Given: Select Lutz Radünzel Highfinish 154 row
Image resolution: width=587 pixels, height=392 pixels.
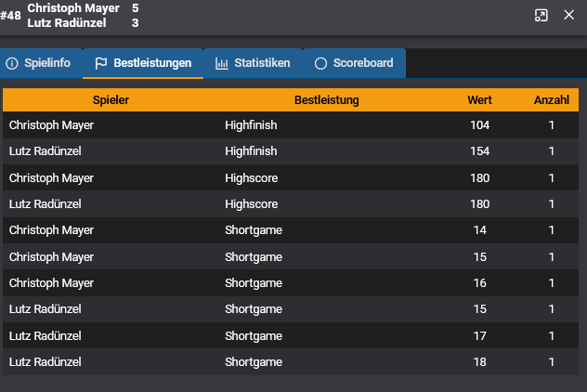Looking at the screenshot, I should pyautogui.click(x=290, y=150).
